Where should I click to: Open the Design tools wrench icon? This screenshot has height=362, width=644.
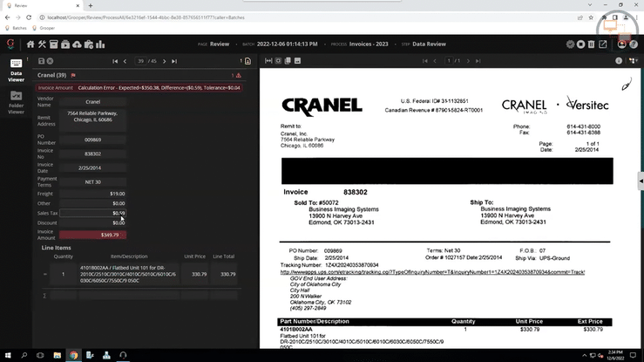[42, 44]
